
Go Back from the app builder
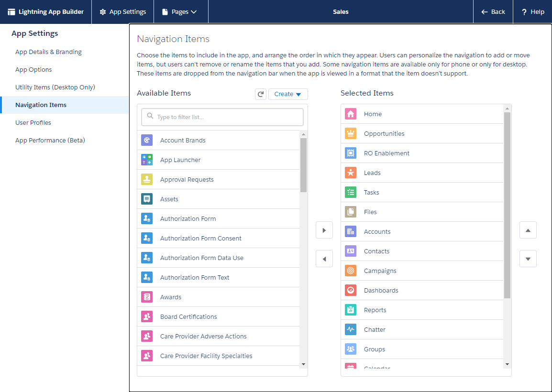point(493,11)
